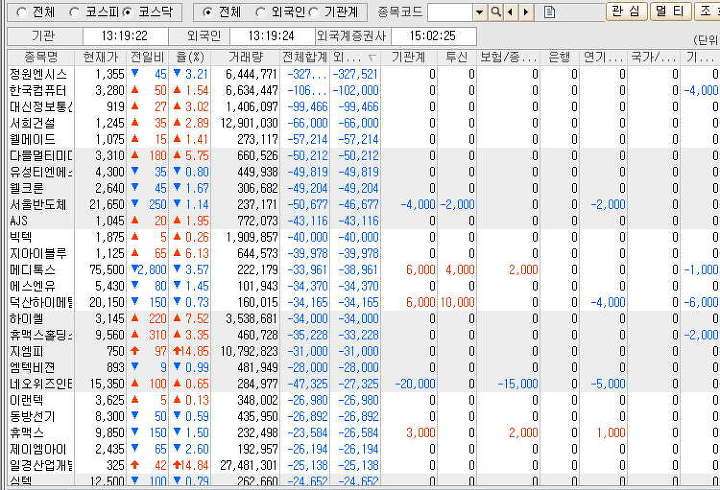Select the 이랜텍 stock row
The image size is (720, 490).
[x=364, y=400]
